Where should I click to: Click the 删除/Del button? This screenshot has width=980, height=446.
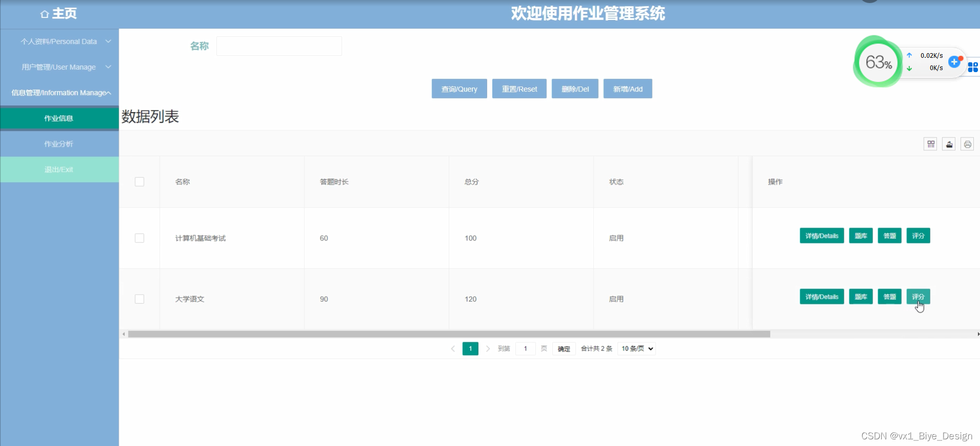(x=575, y=88)
